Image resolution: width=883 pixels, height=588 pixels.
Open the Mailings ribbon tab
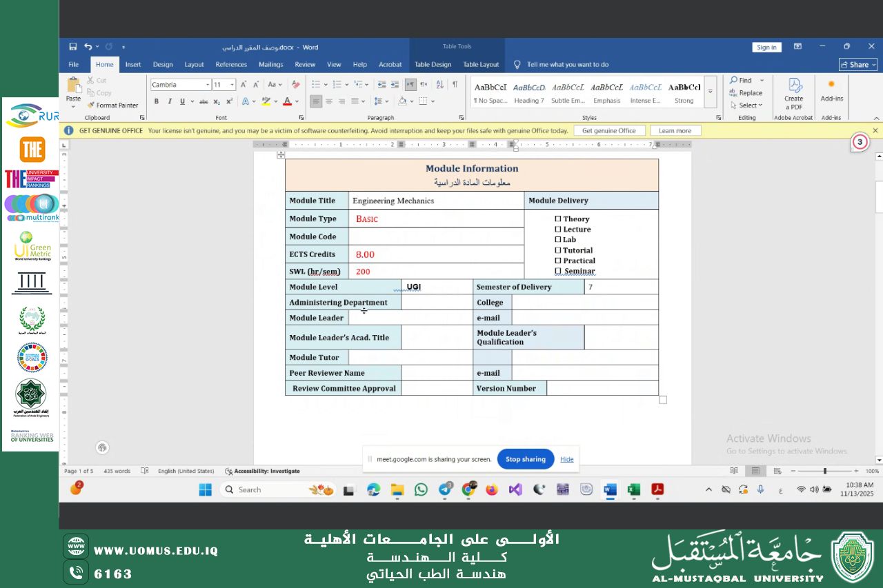point(270,64)
